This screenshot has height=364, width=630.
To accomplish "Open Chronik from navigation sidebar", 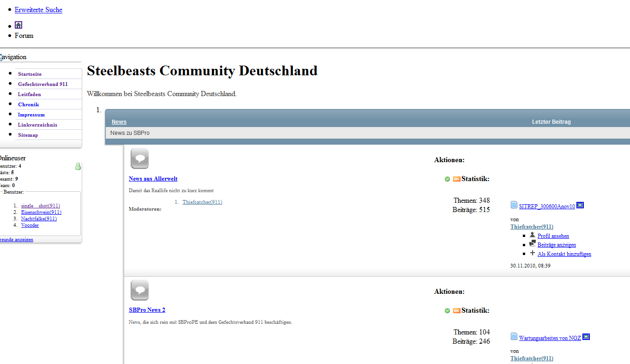I will click(x=28, y=104).
